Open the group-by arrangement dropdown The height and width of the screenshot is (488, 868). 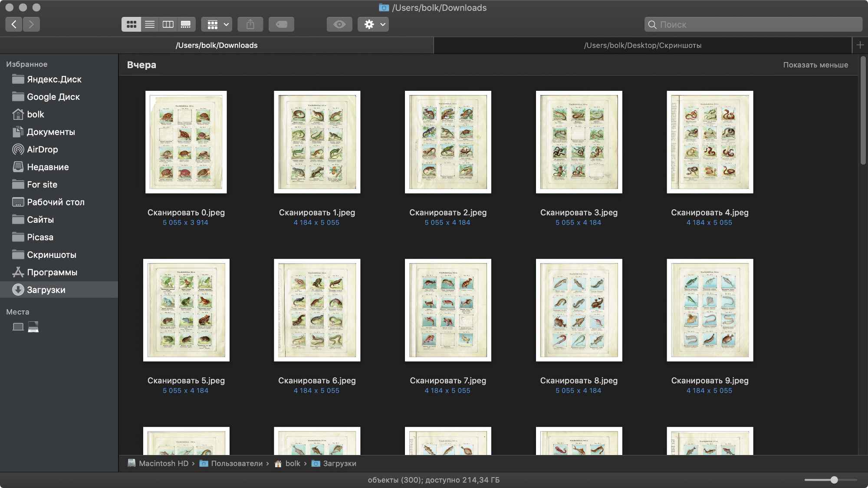[x=217, y=24]
